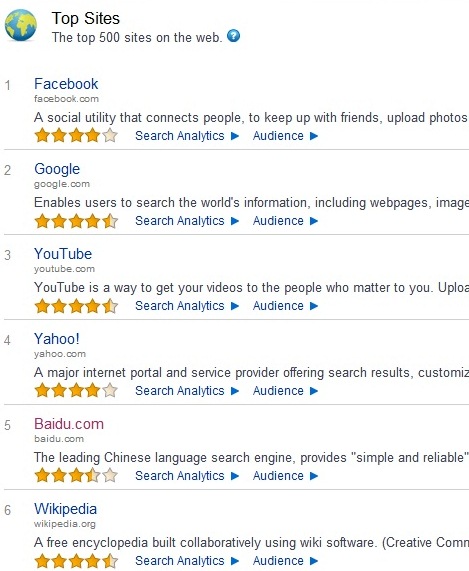Click the globe icon beside Top Sites
The image size is (469, 571).
tap(20, 25)
